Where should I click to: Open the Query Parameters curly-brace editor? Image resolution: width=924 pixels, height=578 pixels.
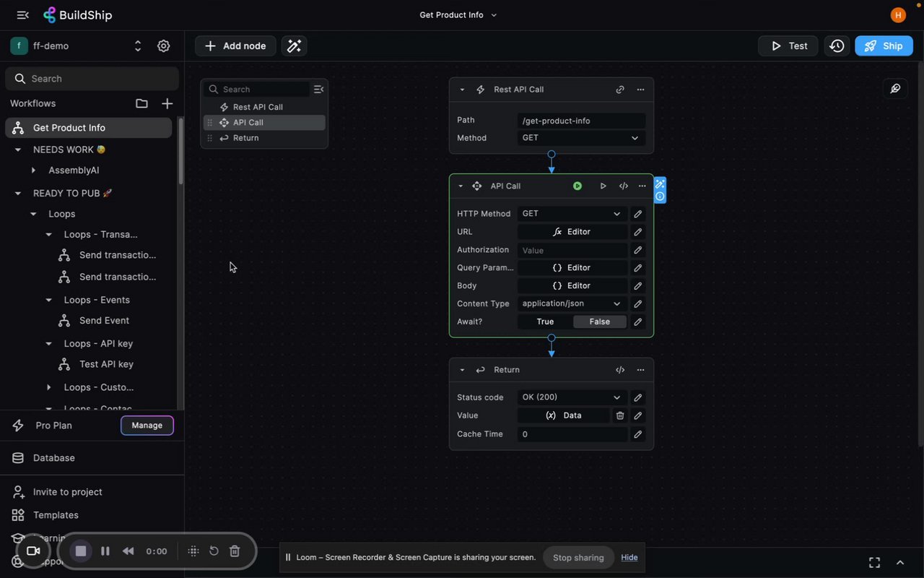(x=572, y=267)
